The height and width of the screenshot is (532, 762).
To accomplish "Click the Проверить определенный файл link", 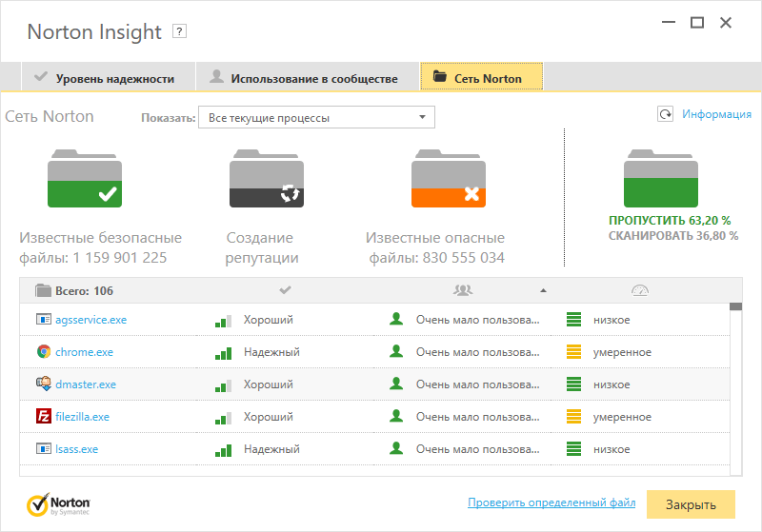I will coord(551,502).
